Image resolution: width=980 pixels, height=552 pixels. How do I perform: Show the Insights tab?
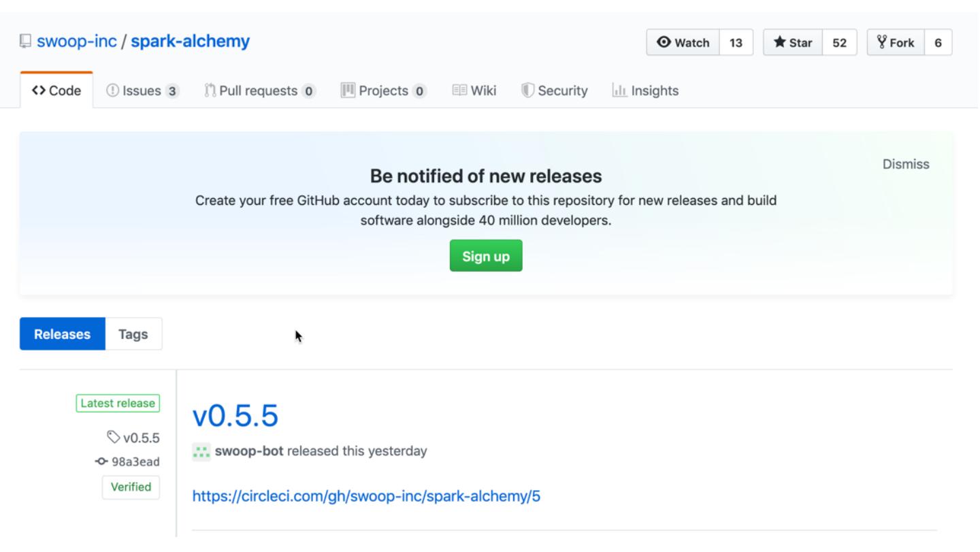point(645,91)
